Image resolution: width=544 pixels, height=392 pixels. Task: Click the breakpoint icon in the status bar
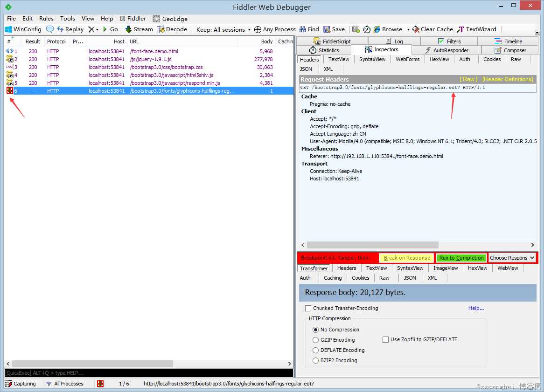coord(100,384)
